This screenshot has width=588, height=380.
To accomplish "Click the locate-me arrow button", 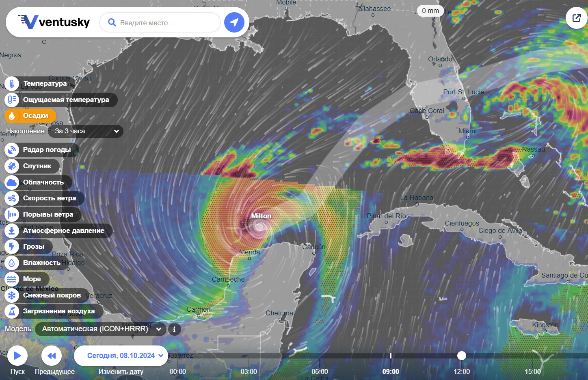I will (x=234, y=22).
